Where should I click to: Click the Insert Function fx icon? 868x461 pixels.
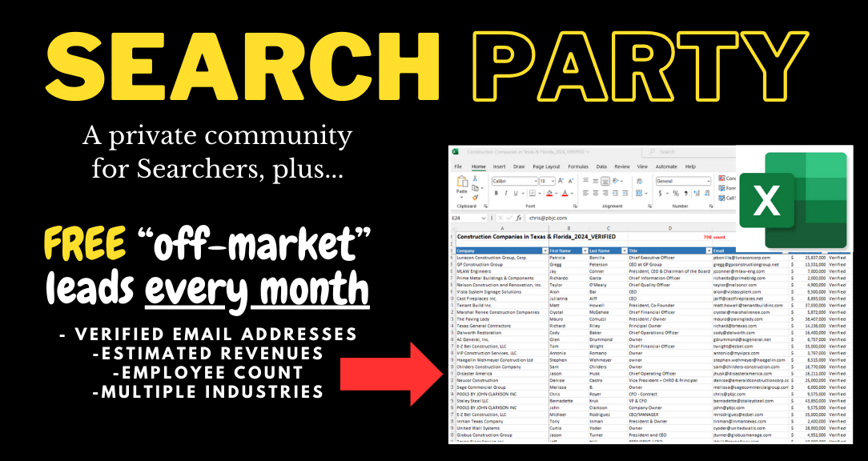coord(519,218)
